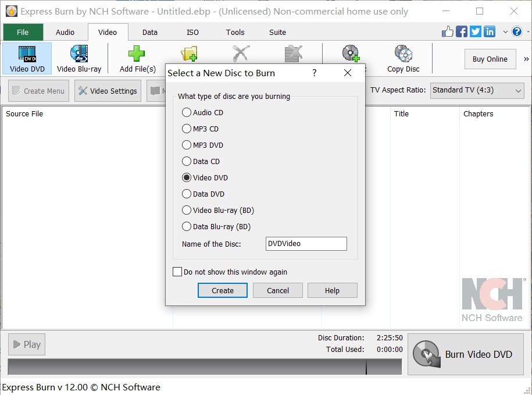
Task: Open the TV Aspect Ratio dropdown
Action: (477, 90)
